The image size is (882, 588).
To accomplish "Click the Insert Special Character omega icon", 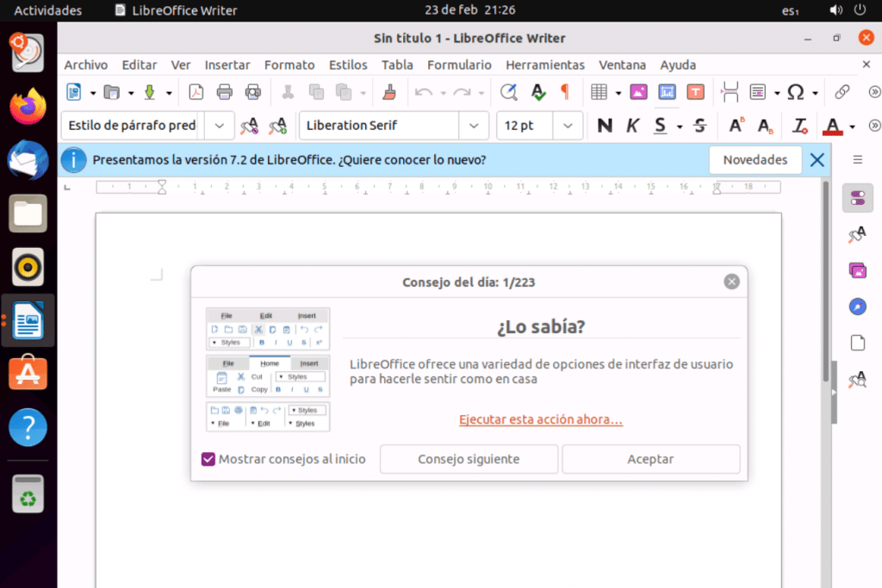I will [796, 92].
